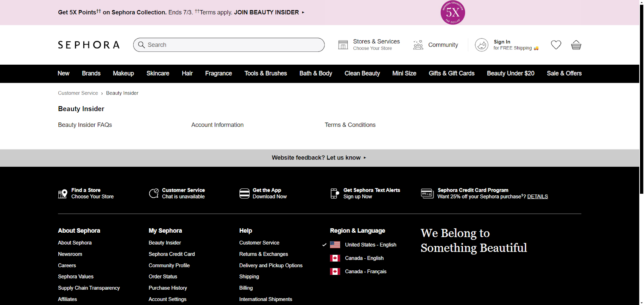Click Website feedback? Let us know
Viewport: 644px width, 305px height.
(x=319, y=158)
